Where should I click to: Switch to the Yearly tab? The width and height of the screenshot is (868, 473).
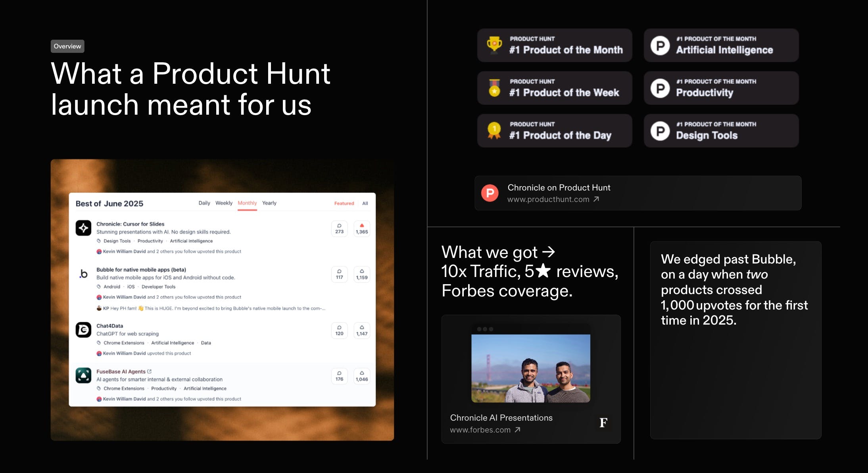(269, 203)
